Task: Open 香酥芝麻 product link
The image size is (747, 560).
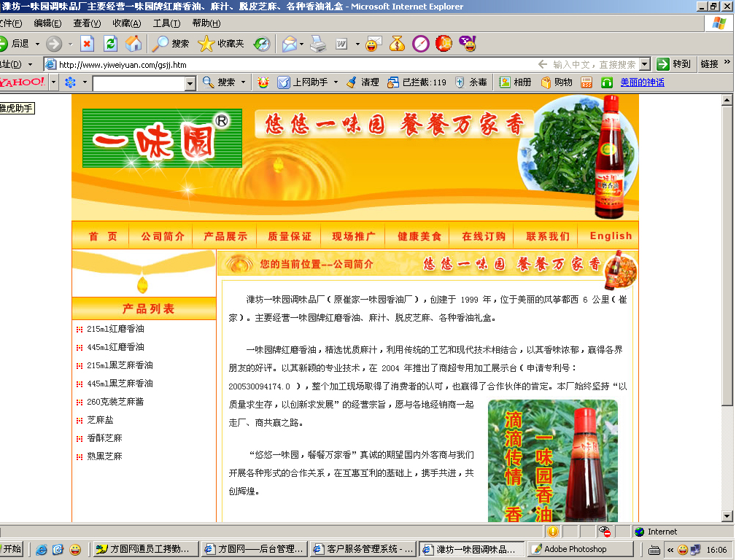Action: click(105, 438)
